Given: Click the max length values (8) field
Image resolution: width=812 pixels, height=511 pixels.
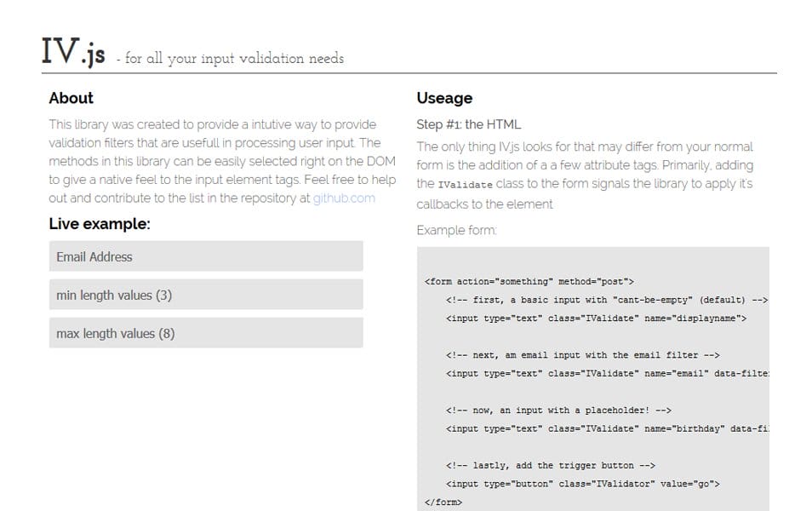Looking at the screenshot, I should (204, 332).
